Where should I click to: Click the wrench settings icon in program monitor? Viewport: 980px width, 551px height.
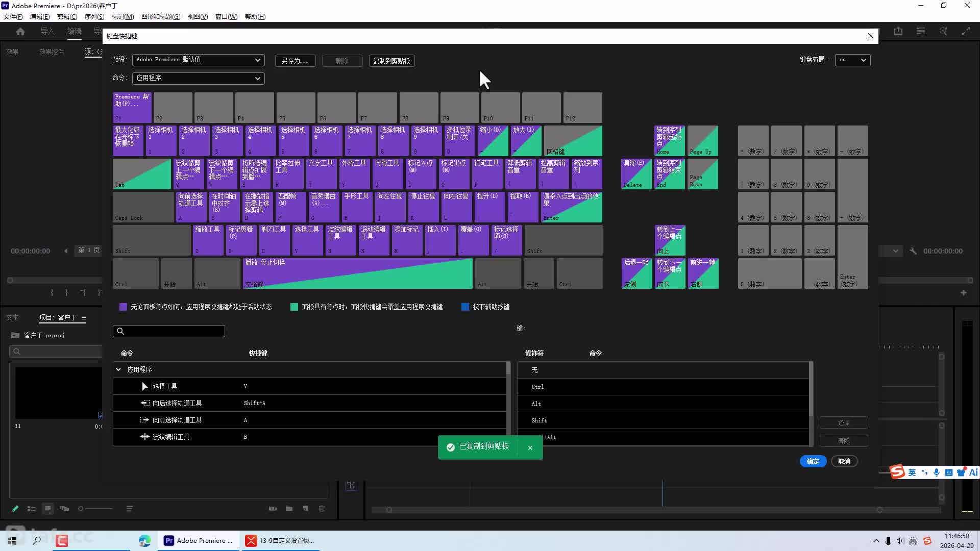pos(913,251)
